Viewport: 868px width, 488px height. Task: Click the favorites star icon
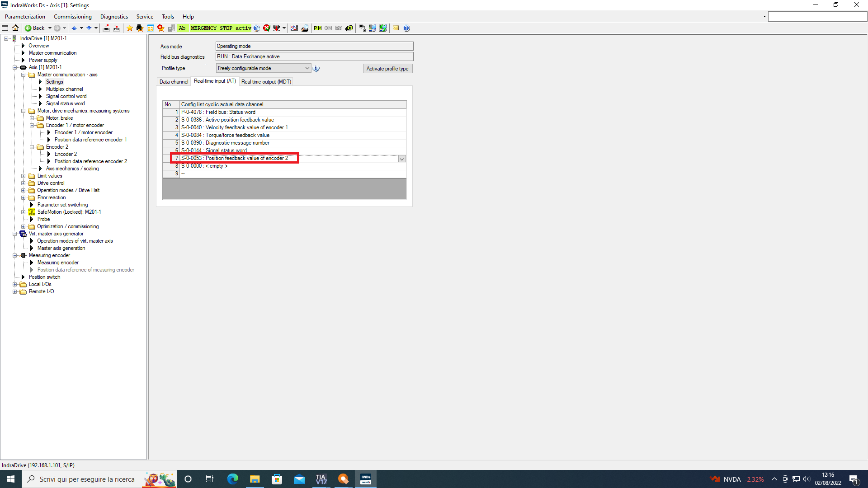[x=130, y=28]
